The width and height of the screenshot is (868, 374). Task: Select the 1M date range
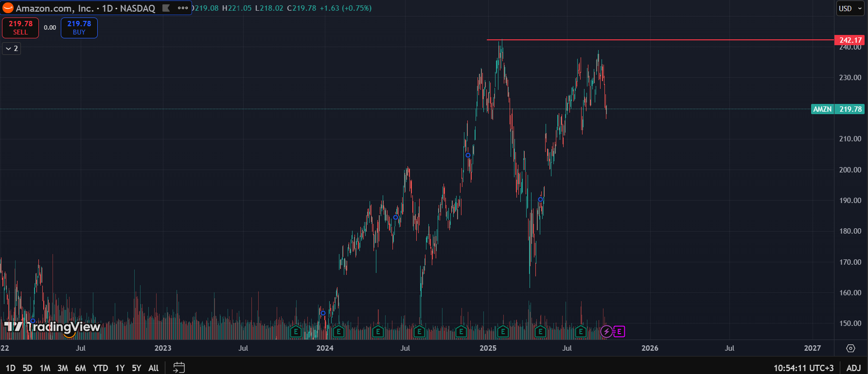(45, 368)
